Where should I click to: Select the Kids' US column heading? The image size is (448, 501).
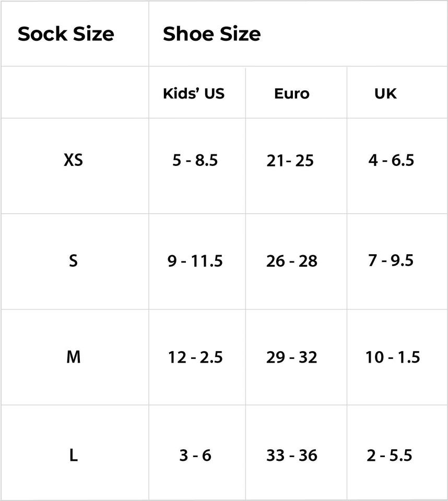click(194, 93)
